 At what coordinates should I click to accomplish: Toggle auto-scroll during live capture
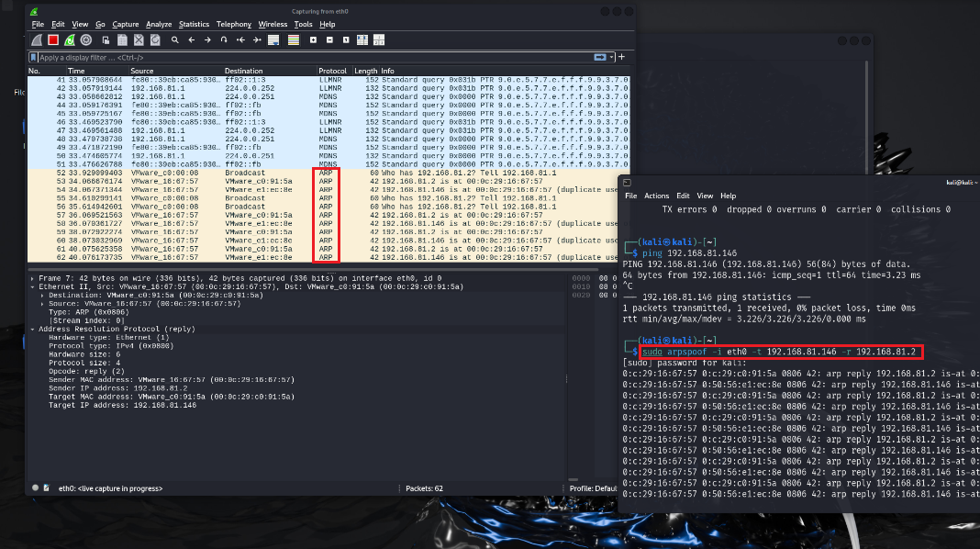[276, 40]
